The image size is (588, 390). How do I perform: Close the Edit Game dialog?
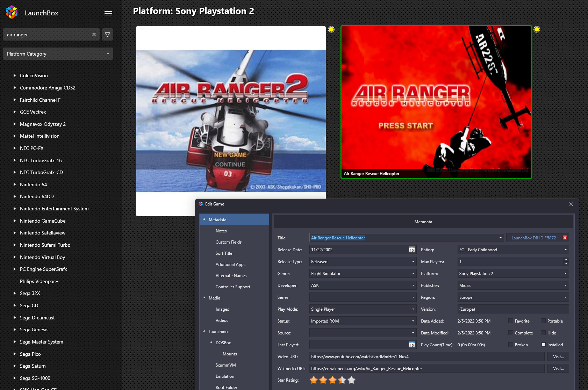571,204
